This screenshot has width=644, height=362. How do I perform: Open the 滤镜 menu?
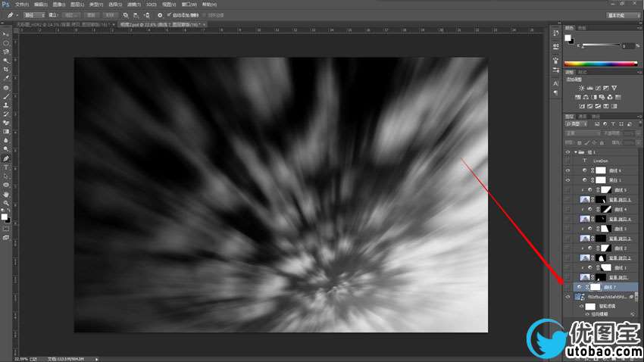(x=133, y=5)
